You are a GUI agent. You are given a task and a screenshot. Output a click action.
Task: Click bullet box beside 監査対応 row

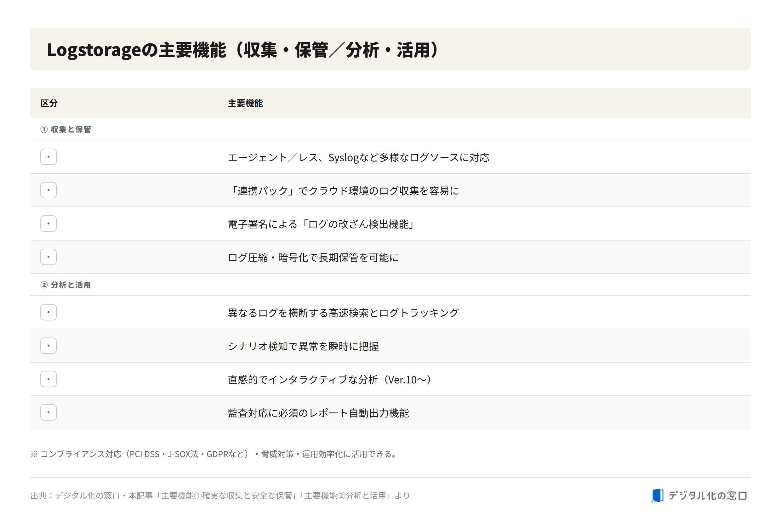48,412
